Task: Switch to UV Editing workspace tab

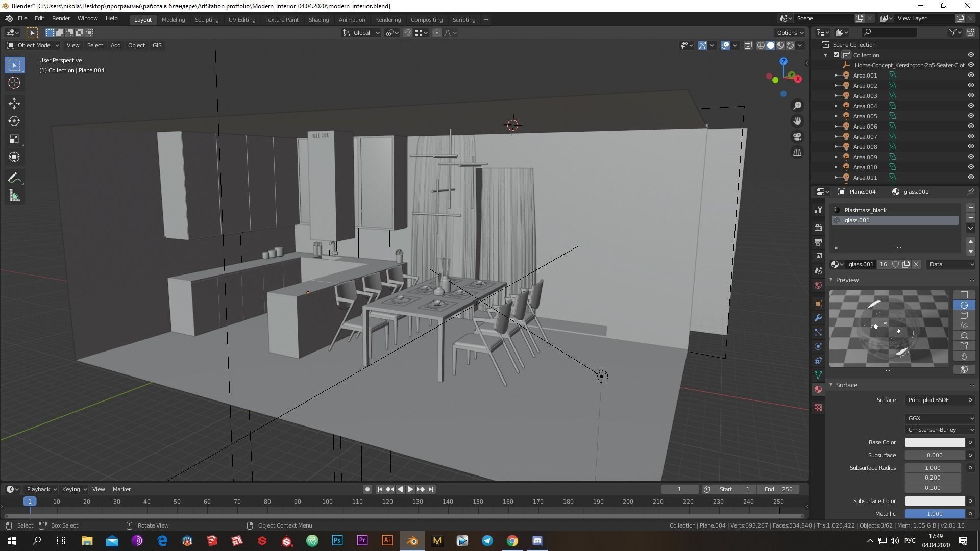Action: click(x=241, y=20)
